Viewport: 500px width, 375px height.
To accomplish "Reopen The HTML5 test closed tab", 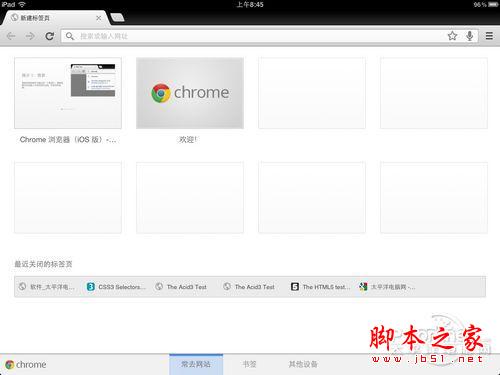I will pos(321,287).
